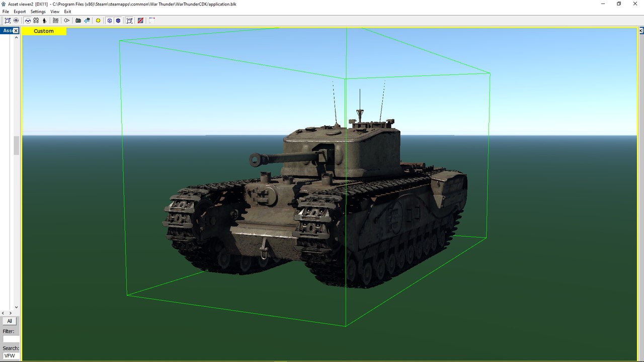The width and height of the screenshot is (644, 362).
Task: Open the Export menu
Action: tap(20, 12)
